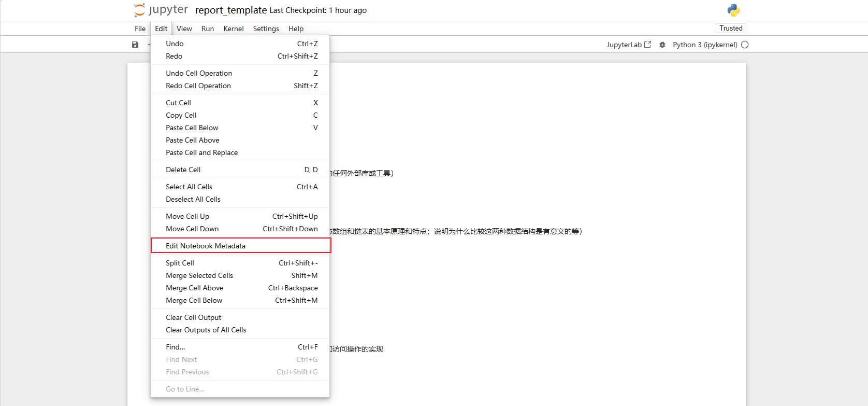
Task: Open the File menu
Action: coord(140,29)
